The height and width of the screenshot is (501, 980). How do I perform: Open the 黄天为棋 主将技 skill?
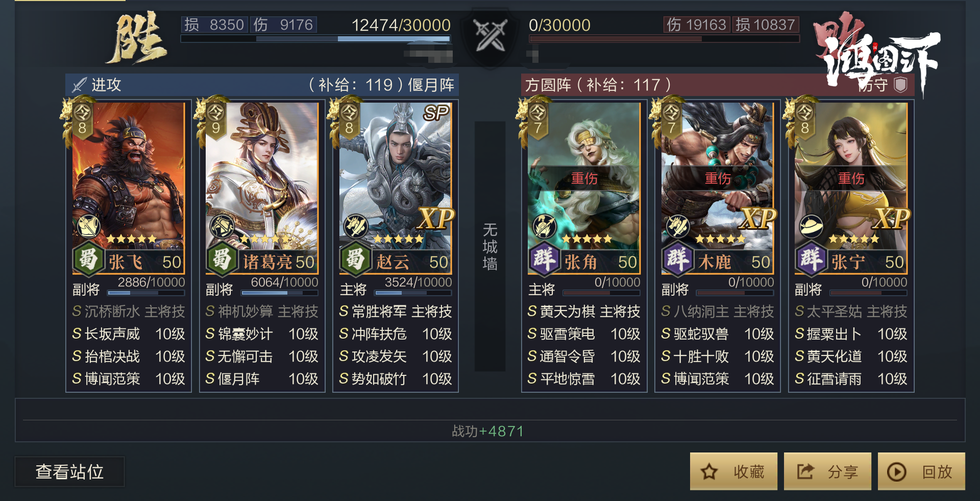(x=584, y=312)
